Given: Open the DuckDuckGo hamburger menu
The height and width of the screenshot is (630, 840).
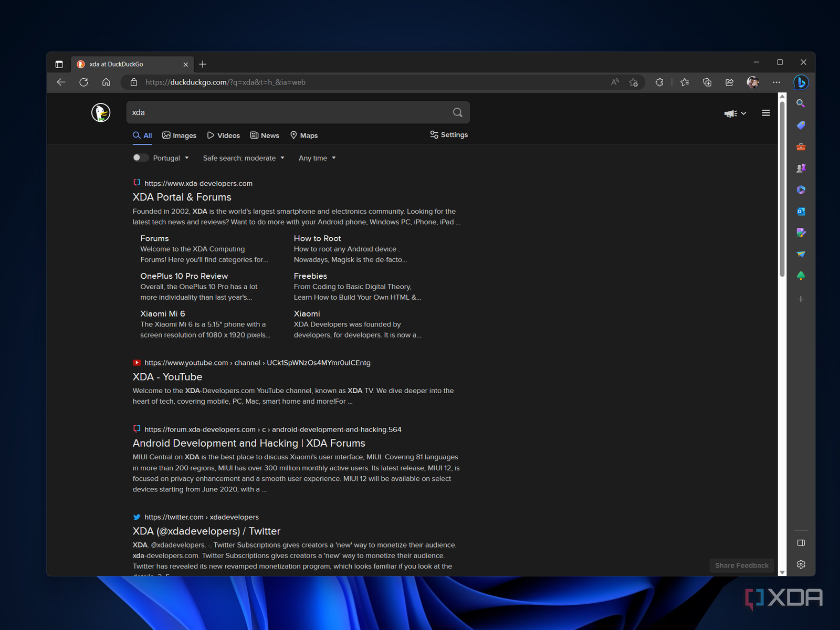Looking at the screenshot, I should click(766, 113).
